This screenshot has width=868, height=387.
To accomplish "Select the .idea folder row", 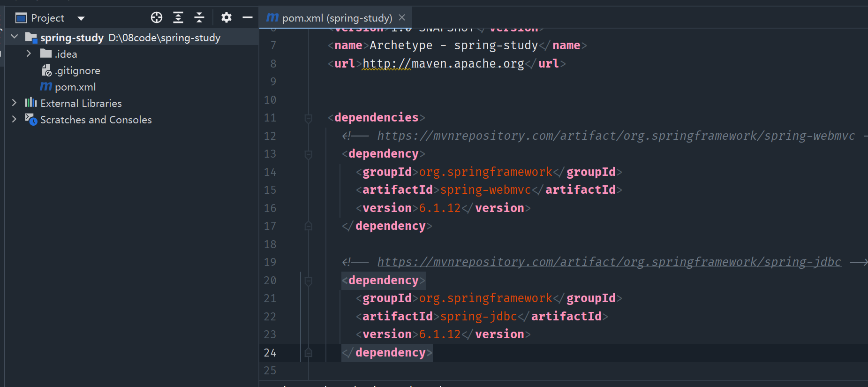I will [x=131, y=54].
